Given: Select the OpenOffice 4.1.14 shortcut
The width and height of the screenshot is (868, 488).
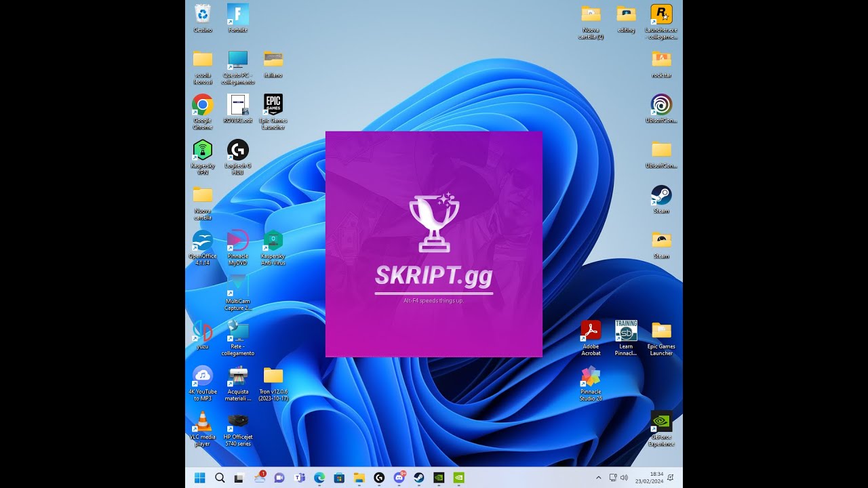Looking at the screenshot, I should coord(203,247).
